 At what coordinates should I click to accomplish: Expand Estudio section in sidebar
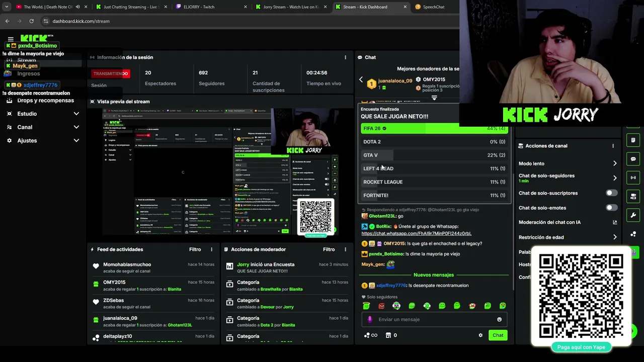[76, 114]
